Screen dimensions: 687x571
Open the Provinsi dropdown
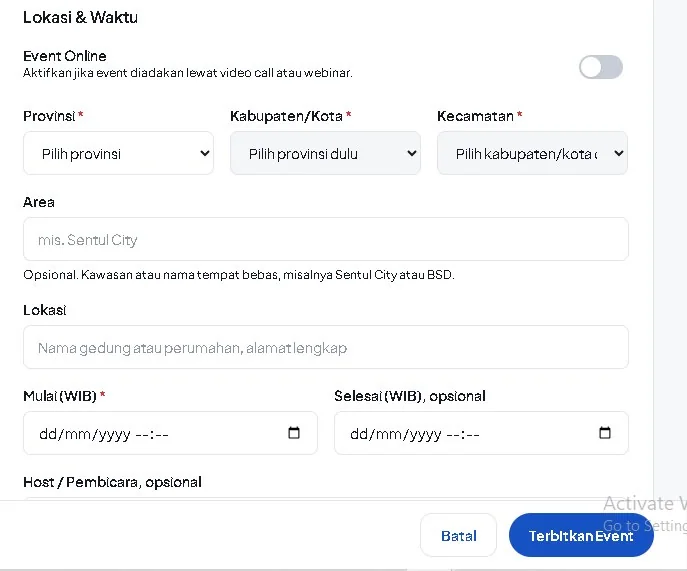click(118, 153)
